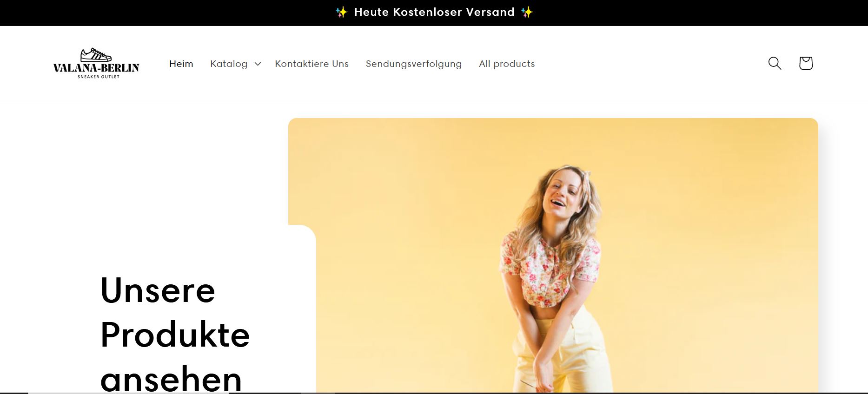Open the search magnifier icon
The width and height of the screenshot is (868, 394).
775,63
